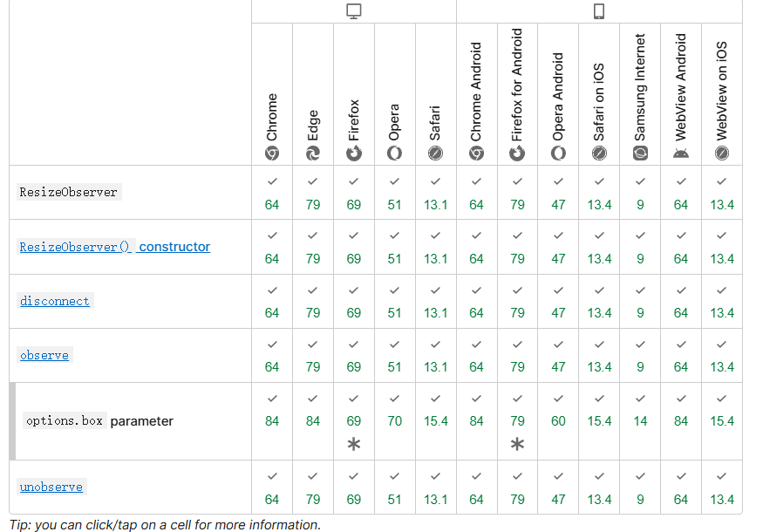Screen dimensions: 763x532
Task: Click the mobile phone icon above the table
Action: click(599, 11)
